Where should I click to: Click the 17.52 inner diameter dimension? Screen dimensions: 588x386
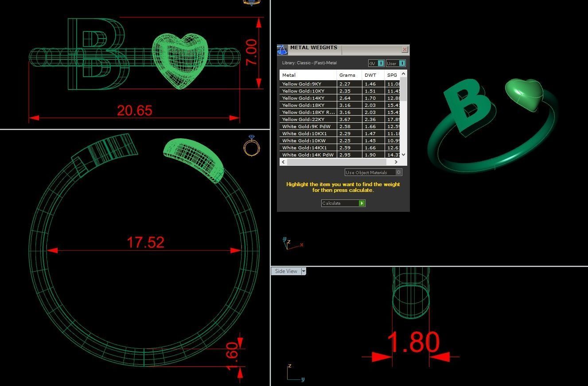click(145, 242)
